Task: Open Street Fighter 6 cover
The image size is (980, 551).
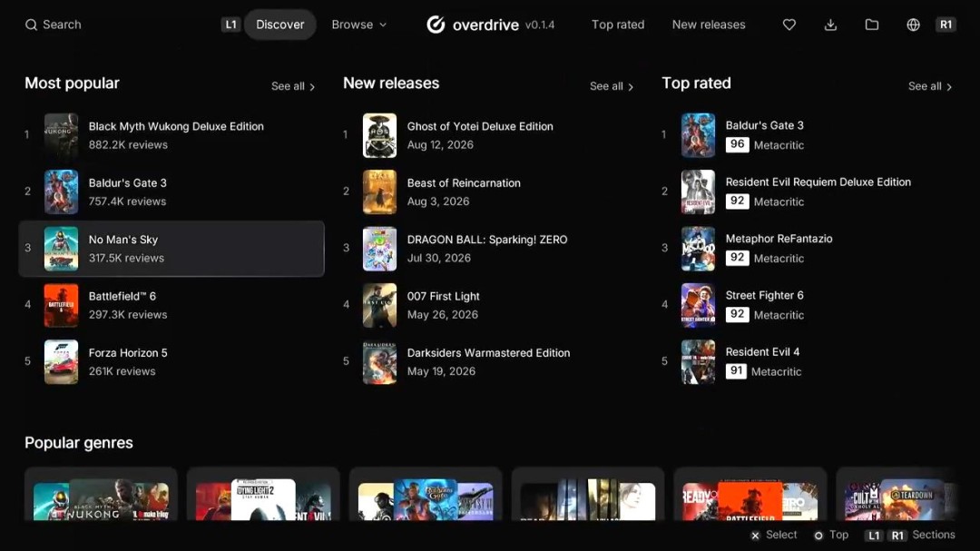Action: [698, 305]
